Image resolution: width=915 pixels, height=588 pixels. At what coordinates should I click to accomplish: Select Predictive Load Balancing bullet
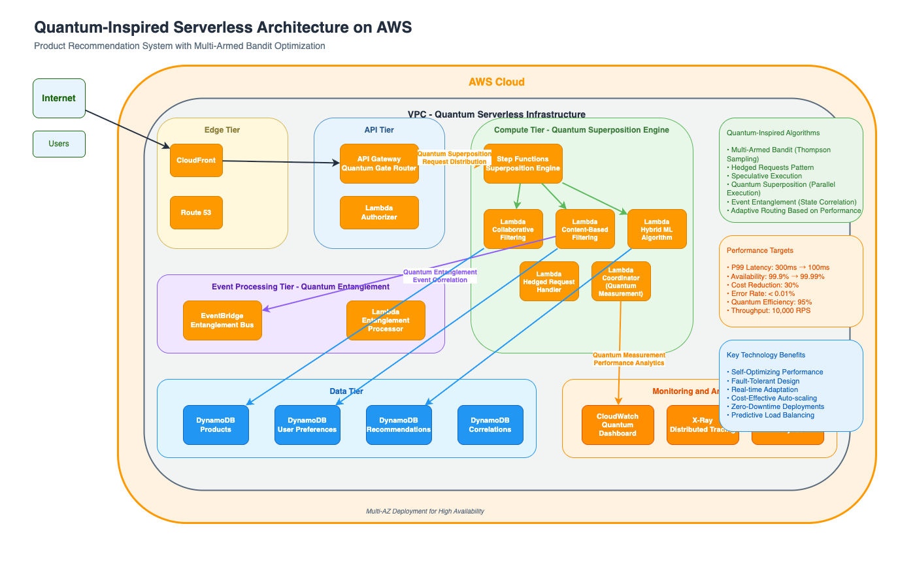pyautogui.click(x=771, y=415)
